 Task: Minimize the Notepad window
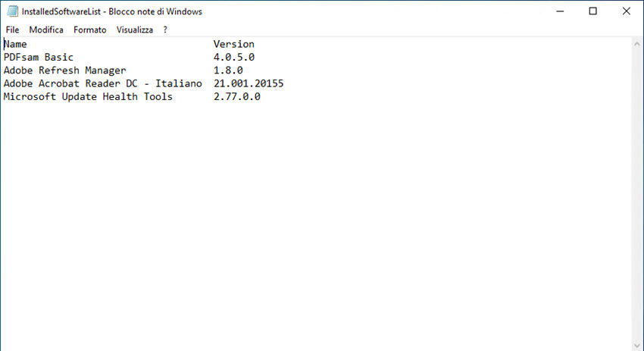click(x=560, y=11)
